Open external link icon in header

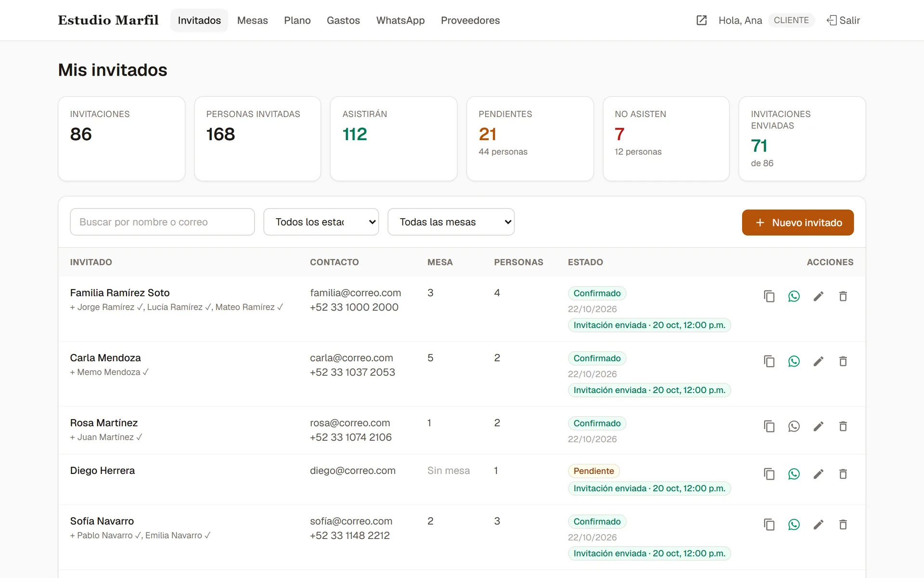(701, 20)
